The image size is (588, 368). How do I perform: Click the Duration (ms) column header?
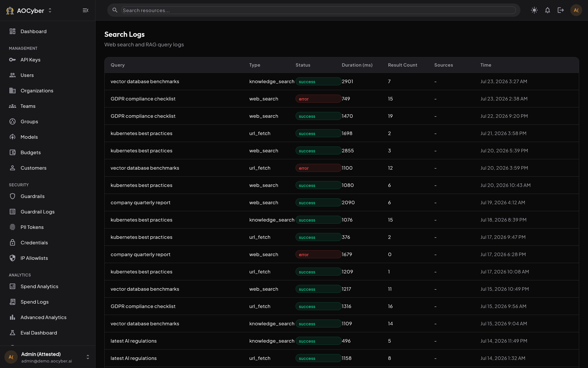click(x=357, y=65)
